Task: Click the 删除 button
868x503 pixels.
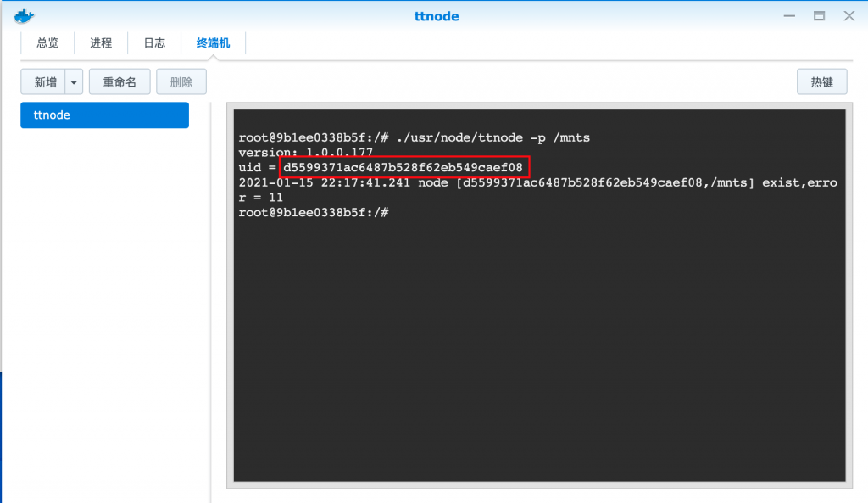Action: (181, 82)
